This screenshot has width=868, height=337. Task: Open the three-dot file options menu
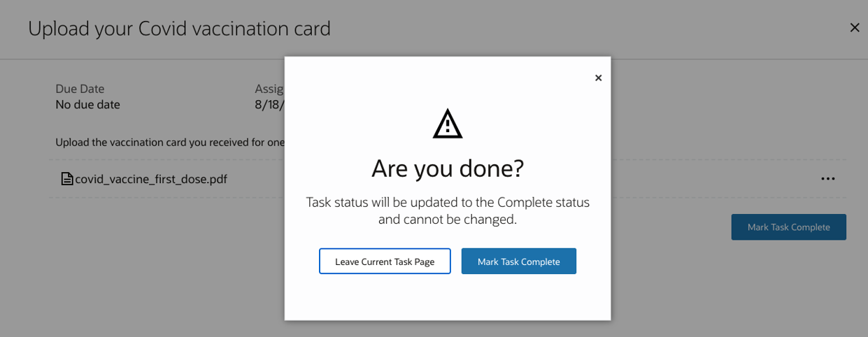pyautogui.click(x=827, y=179)
